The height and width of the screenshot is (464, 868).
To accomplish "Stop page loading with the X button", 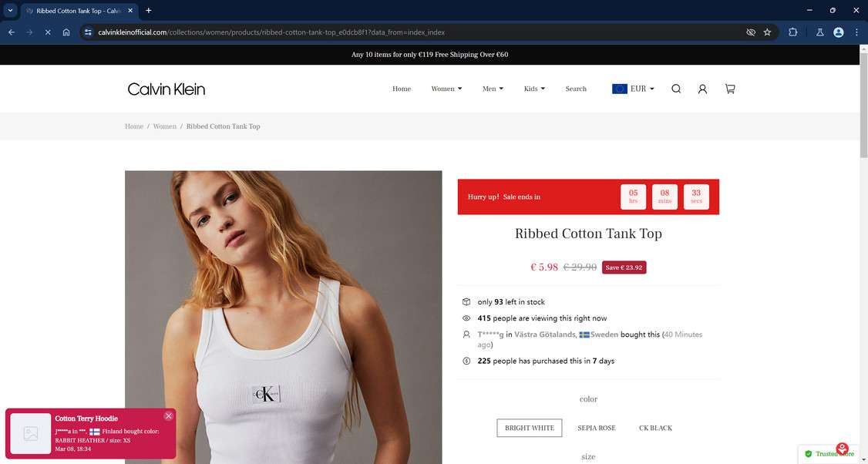I will (48, 32).
